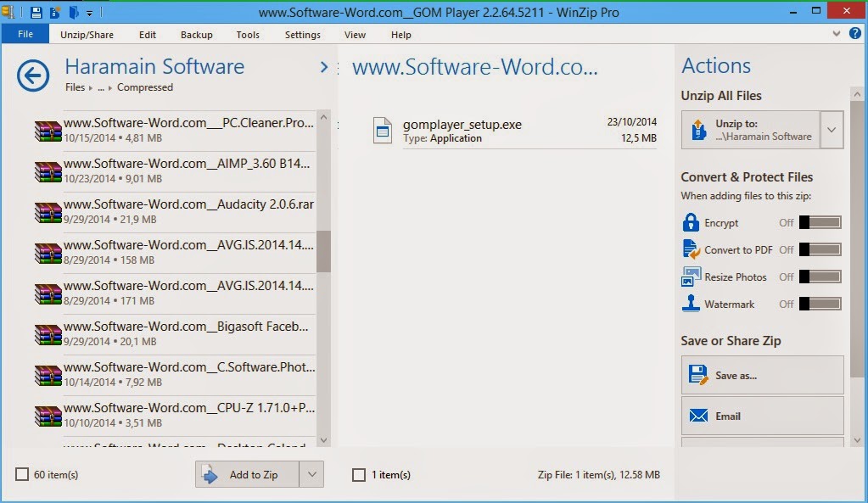Toggle the Convert to PDF switch
The width and height of the screenshot is (868, 503).
pos(820,249)
